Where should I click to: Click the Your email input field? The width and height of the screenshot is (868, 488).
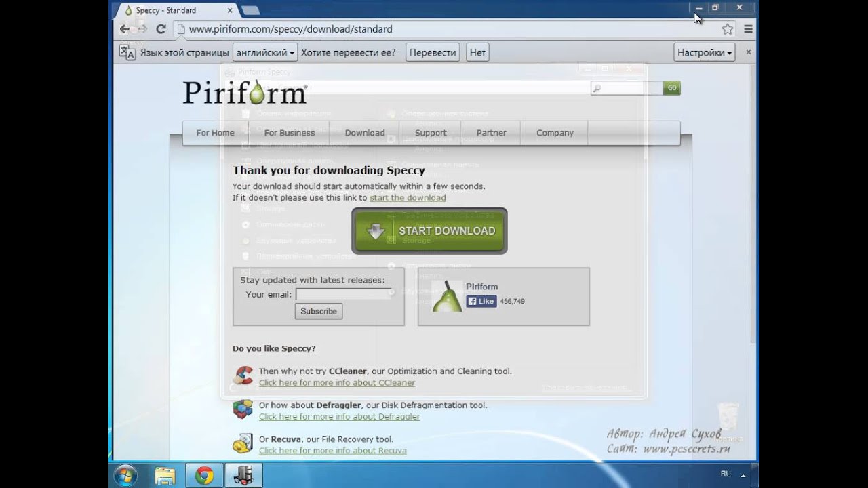coord(343,294)
